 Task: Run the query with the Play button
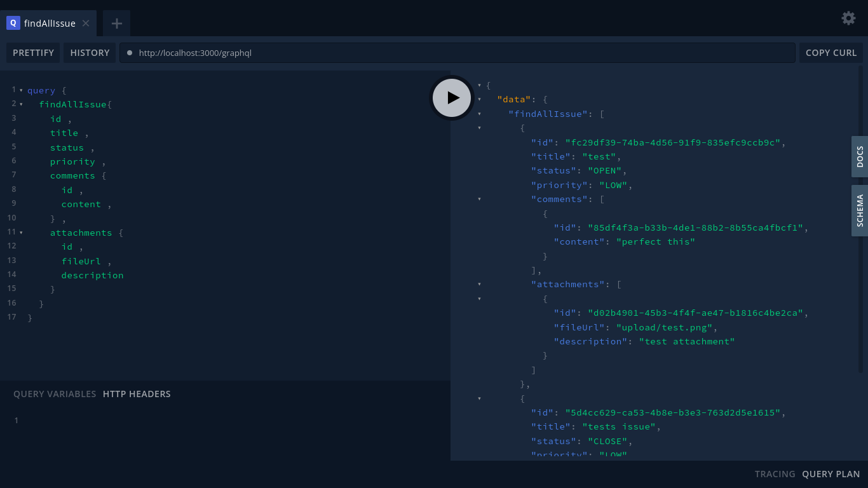point(452,97)
